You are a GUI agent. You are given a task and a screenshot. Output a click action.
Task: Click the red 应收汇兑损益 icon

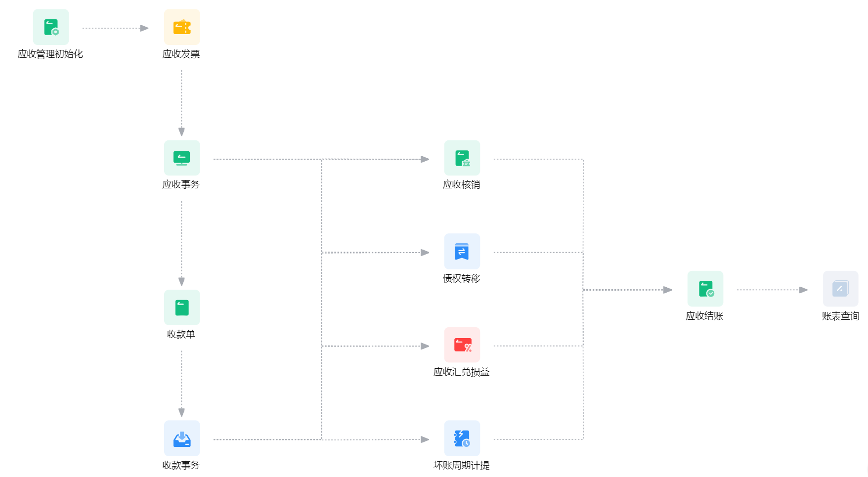click(462, 345)
